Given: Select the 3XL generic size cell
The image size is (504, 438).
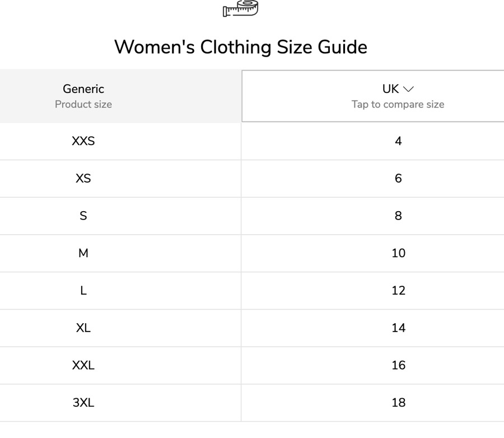Looking at the screenshot, I should (83, 403).
